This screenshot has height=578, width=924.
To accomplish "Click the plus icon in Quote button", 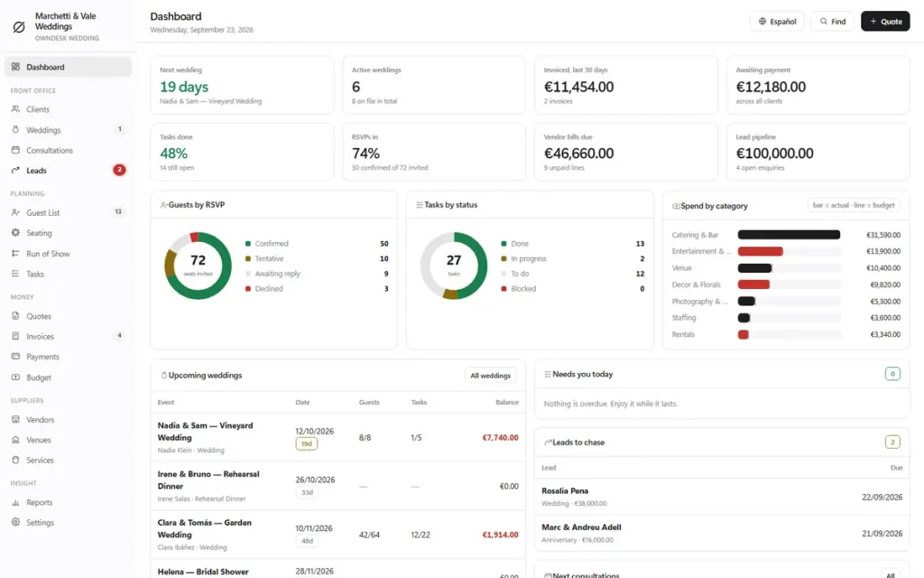I will tap(873, 22).
